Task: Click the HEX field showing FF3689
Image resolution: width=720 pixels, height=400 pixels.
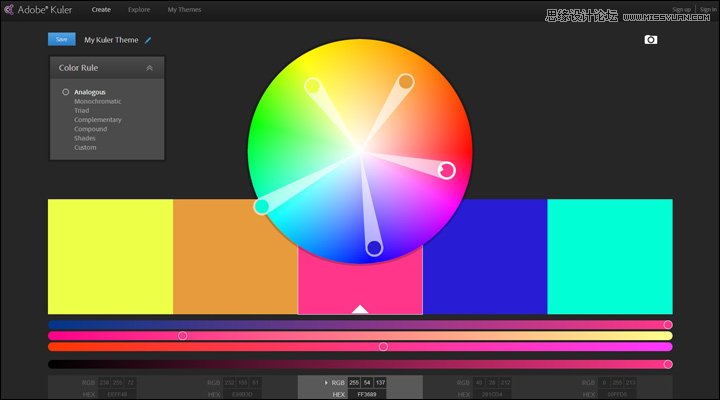Action: 367,394
